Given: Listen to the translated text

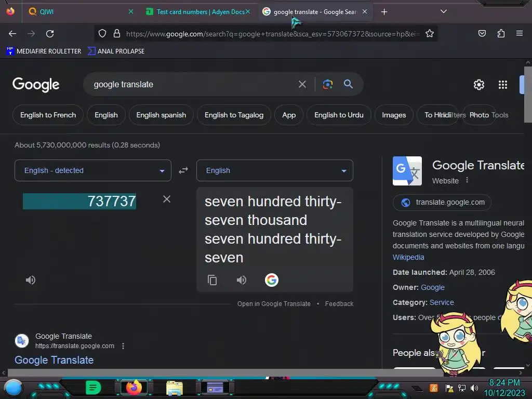Looking at the screenshot, I should (241, 280).
